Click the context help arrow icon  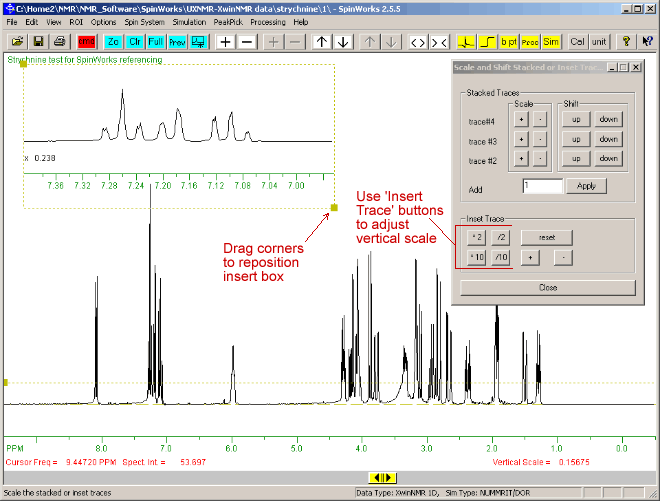647,42
